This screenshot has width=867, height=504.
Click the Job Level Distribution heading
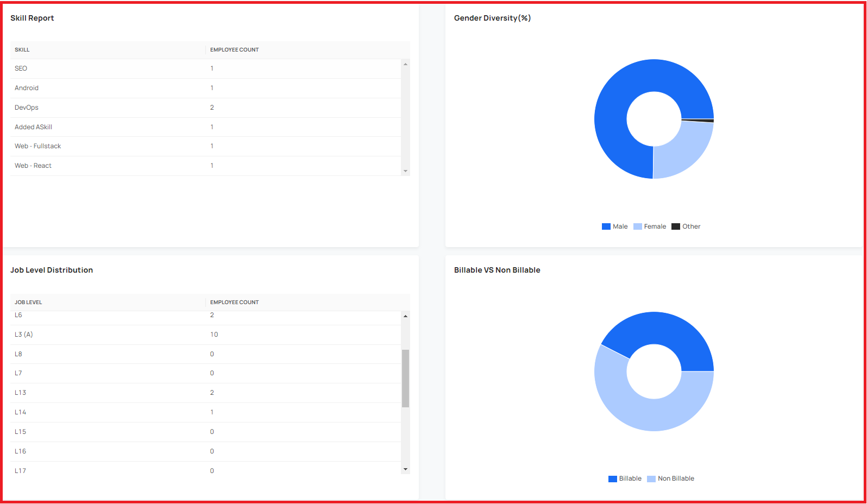click(x=52, y=270)
